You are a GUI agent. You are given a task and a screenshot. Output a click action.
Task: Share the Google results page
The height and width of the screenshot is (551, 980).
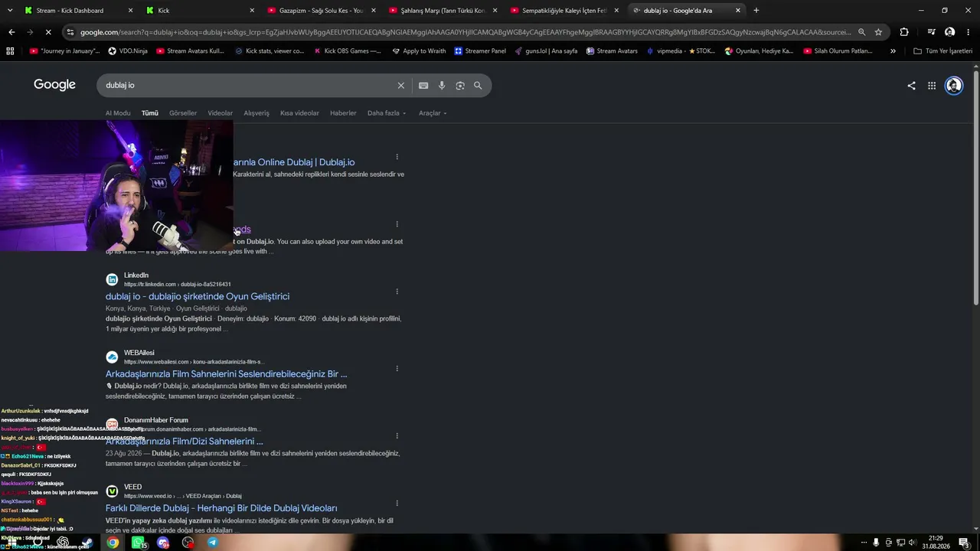pos(911,86)
